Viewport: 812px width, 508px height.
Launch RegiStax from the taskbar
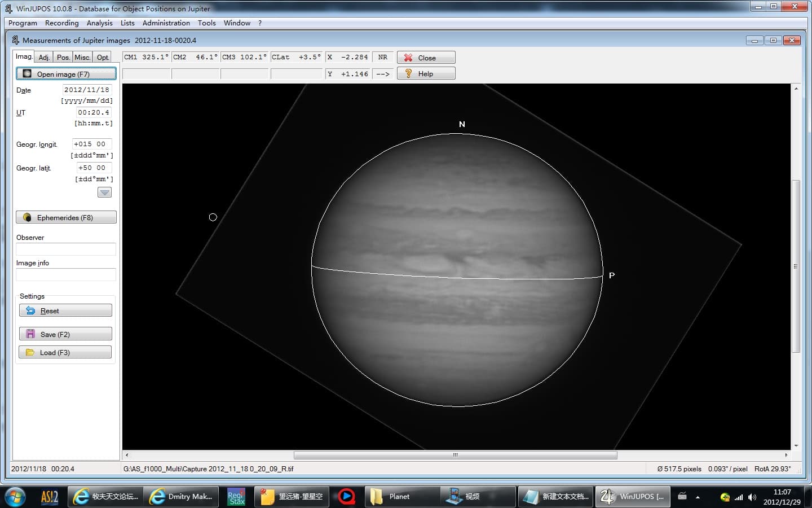(235, 497)
